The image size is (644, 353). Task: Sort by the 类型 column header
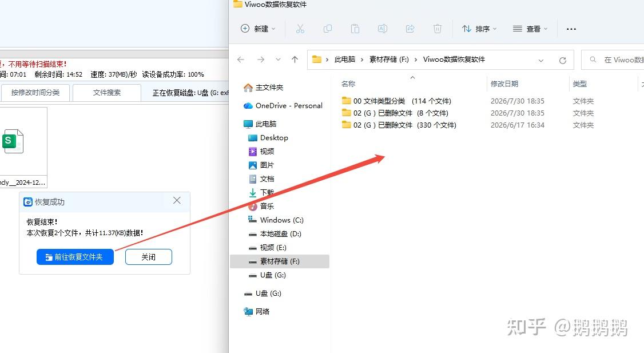[579, 84]
